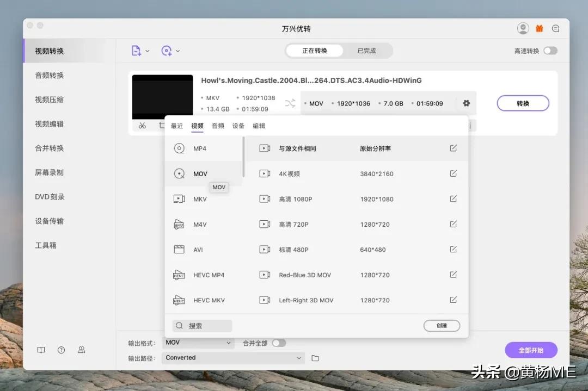Click the 转换 button
Viewport: 588px width, 391px height.
coord(522,103)
